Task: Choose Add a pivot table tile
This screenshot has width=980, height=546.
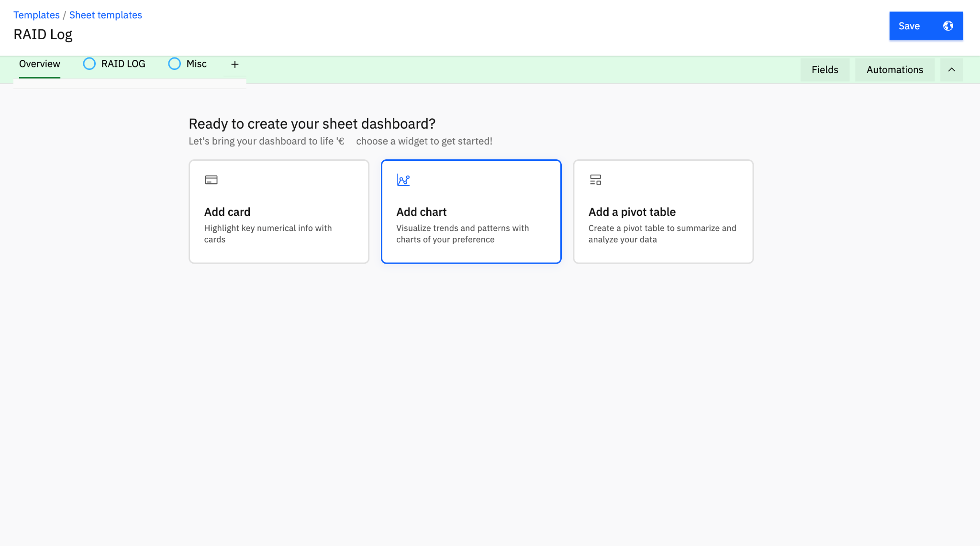Action: click(x=663, y=212)
